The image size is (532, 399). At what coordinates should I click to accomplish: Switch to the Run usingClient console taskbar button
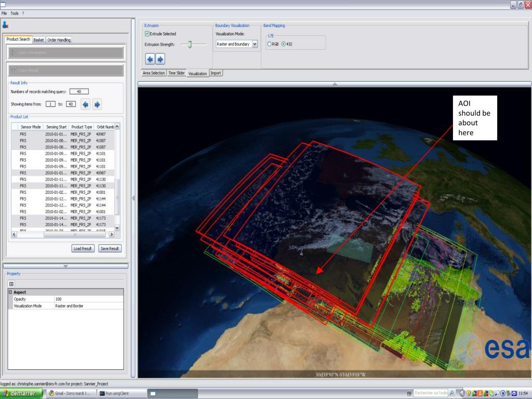coord(122,393)
